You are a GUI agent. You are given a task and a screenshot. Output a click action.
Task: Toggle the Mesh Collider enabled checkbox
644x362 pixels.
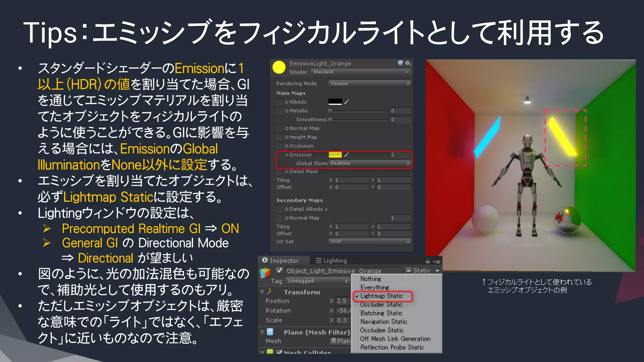pos(279,352)
